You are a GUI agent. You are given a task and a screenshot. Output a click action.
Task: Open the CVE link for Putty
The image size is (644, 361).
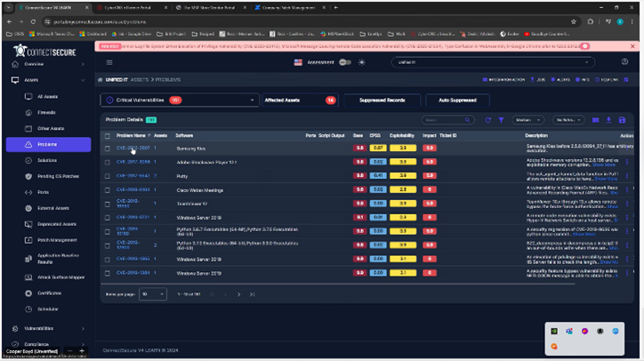(x=133, y=176)
